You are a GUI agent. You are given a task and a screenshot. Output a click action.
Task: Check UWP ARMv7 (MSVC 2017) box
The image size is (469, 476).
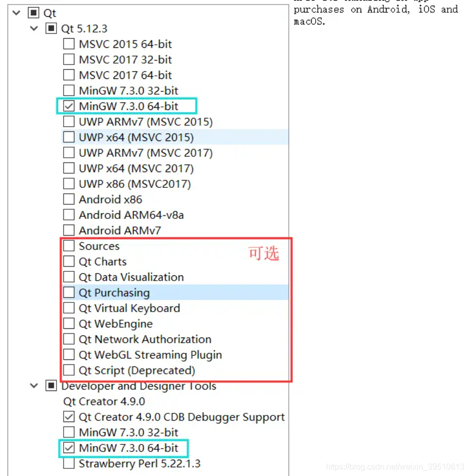[x=69, y=152]
